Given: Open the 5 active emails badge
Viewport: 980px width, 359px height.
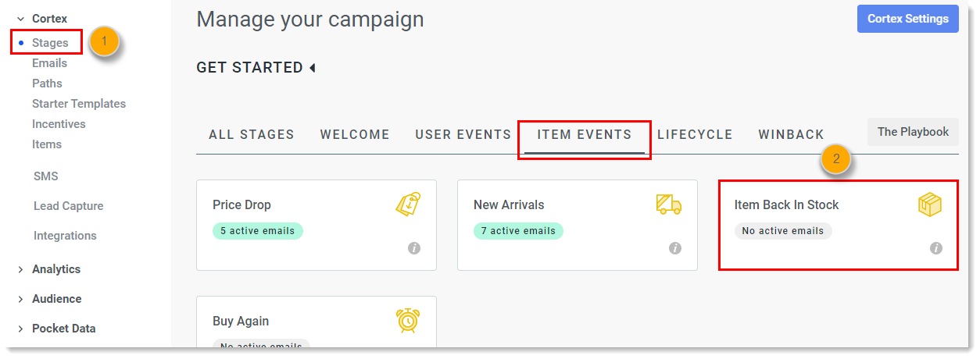Looking at the screenshot, I should pos(258,231).
